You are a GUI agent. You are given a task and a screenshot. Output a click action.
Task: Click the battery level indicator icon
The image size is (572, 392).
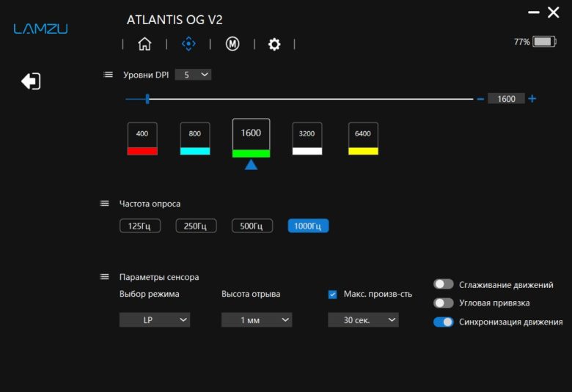click(x=544, y=42)
